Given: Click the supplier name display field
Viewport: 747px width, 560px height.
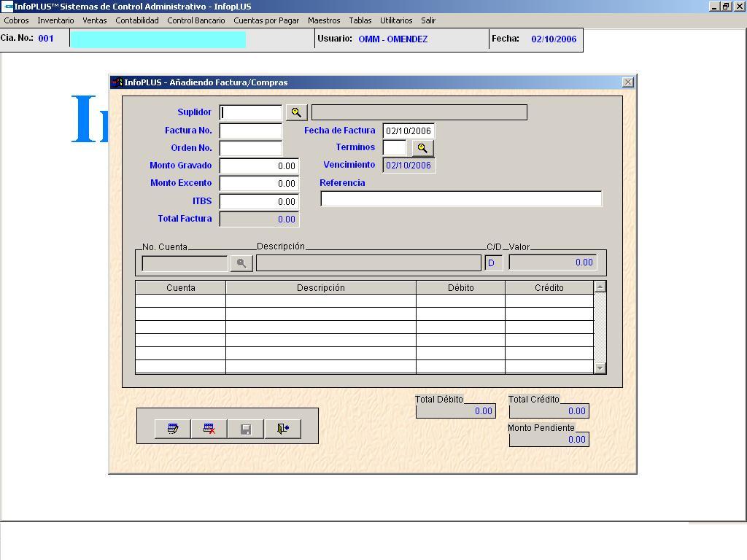Looking at the screenshot, I should [419, 112].
